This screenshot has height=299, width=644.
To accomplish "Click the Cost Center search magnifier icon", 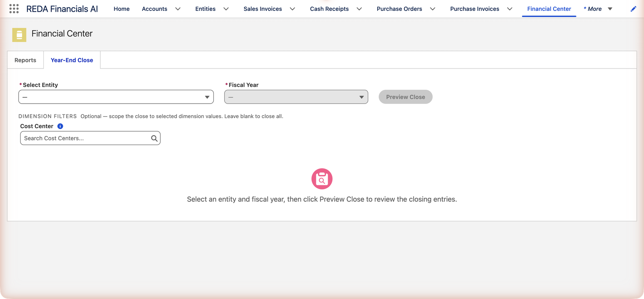I will tap(154, 138).
